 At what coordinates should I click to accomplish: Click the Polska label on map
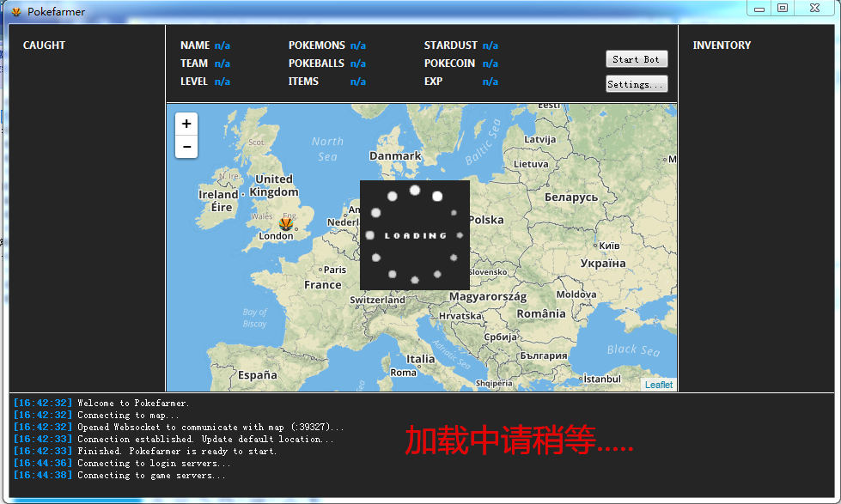(486, 220)
